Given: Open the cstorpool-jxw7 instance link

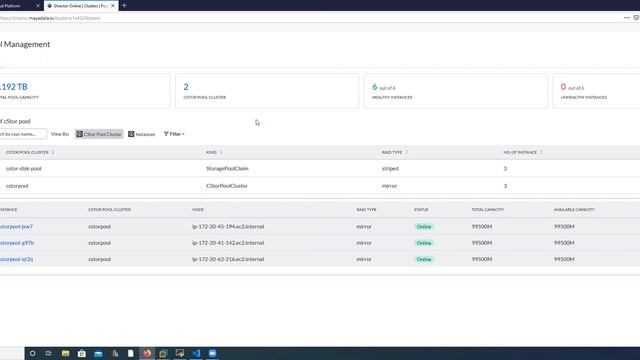Looking at the screenshot, I should click(x=16, y=227).
